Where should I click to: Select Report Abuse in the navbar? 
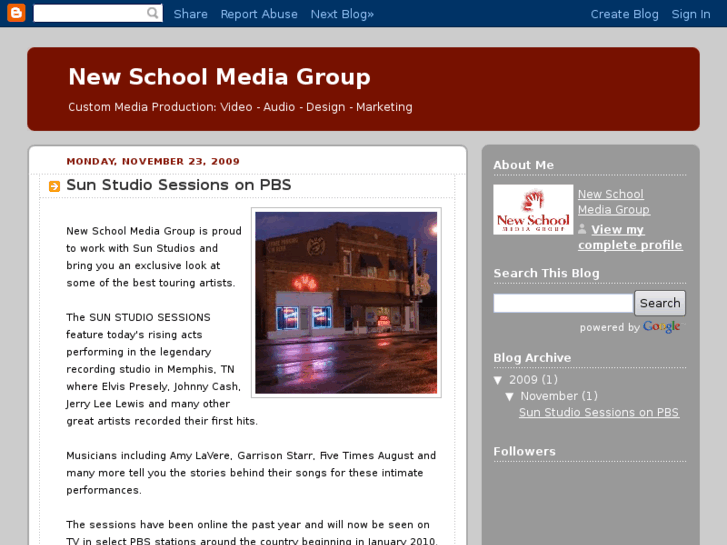(x=259, y=14)
